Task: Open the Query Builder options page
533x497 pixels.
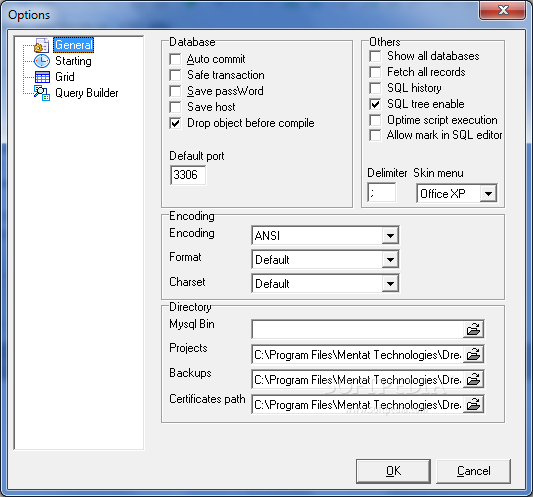Action: pos(87,93)
